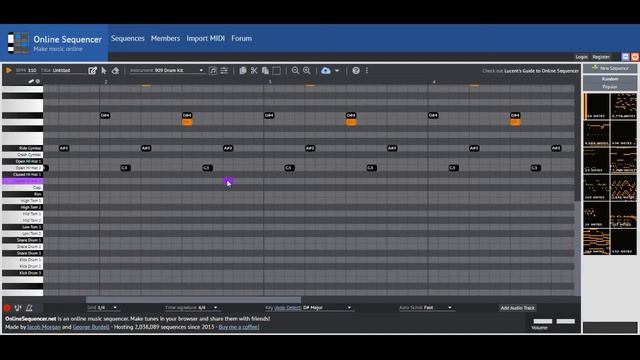Select the draw (pencil edit) tool
Viewport: 640px width, 360px height.
(x=93, y=71)
